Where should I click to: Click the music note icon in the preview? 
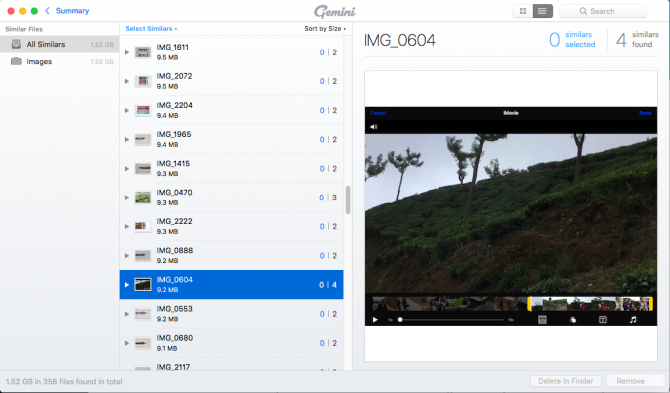point(633,320)
